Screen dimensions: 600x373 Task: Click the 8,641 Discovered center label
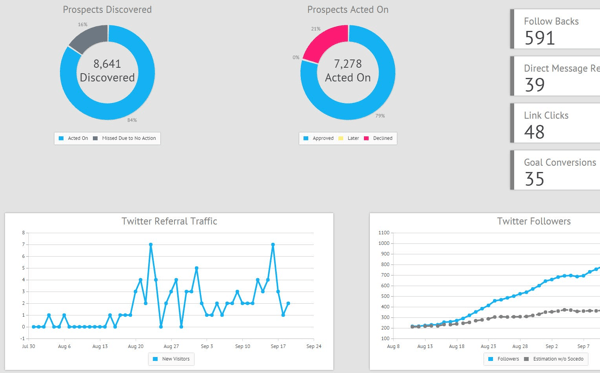(107, 71)
